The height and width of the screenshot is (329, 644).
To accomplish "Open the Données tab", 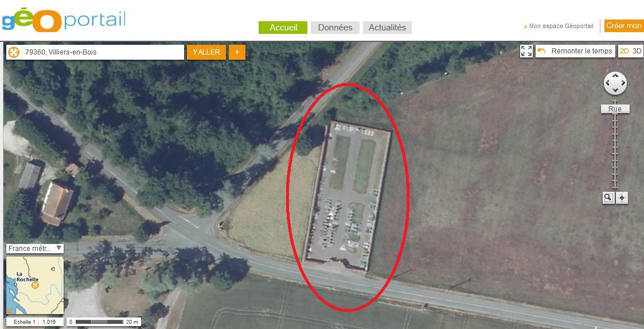I will pos(335,28).
